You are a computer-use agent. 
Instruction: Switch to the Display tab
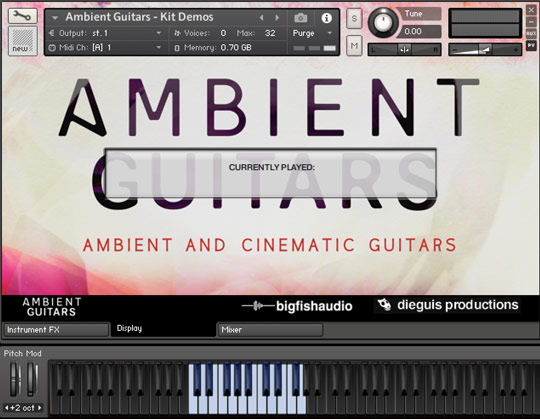coord(163,329)
